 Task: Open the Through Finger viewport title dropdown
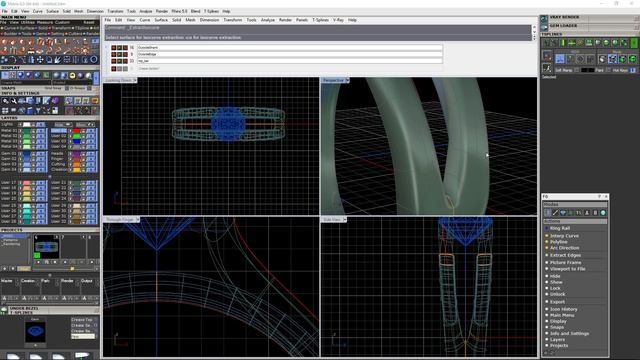point(138,220)
